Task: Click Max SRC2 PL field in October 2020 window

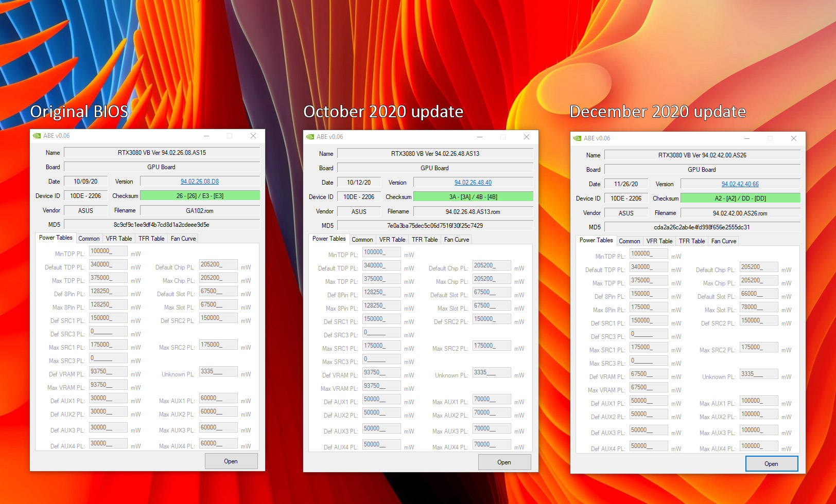Action: coord(492,346)
